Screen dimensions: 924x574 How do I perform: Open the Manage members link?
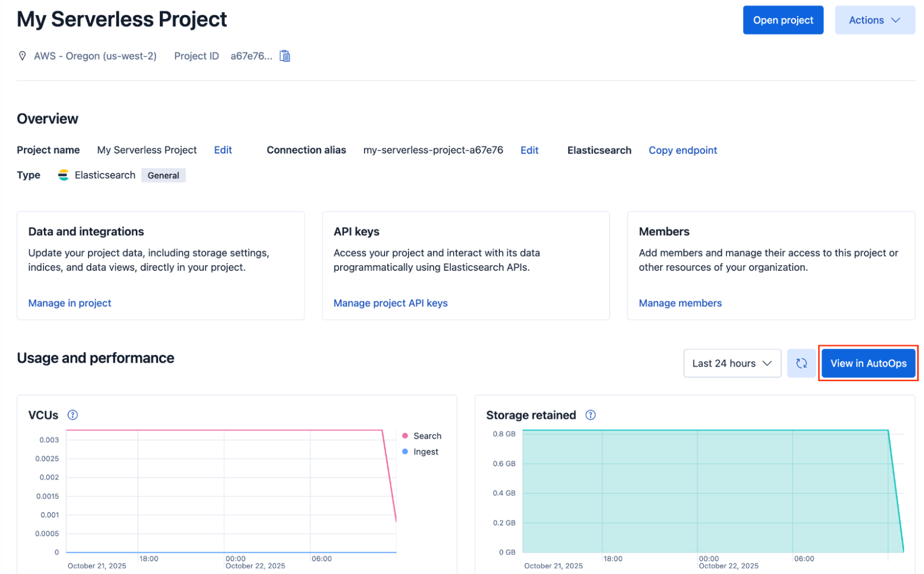coord(680,303)
